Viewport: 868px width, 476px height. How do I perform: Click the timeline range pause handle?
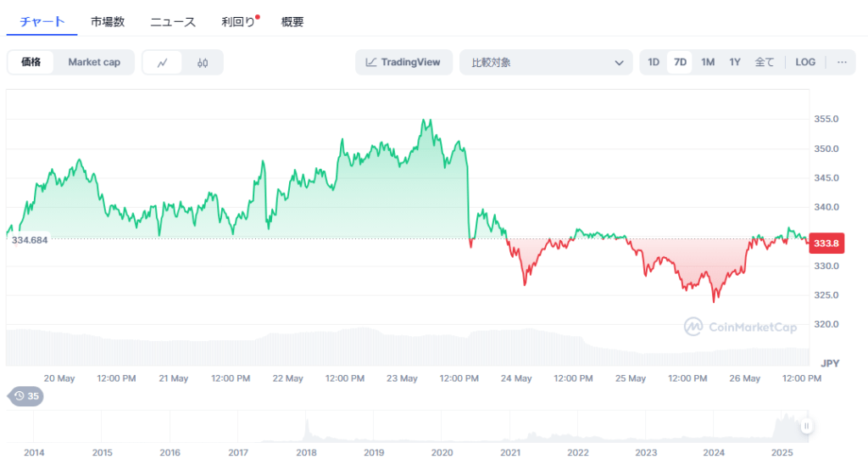806,426
